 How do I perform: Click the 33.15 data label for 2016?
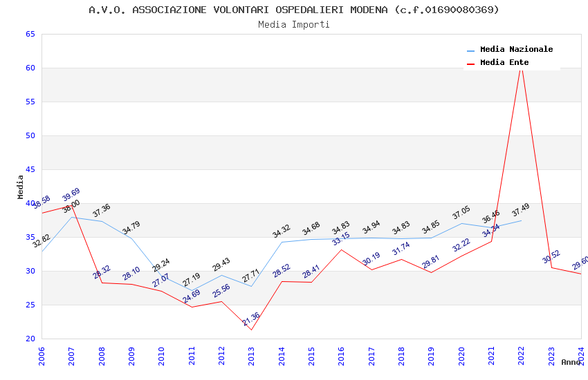pos(341,238)
